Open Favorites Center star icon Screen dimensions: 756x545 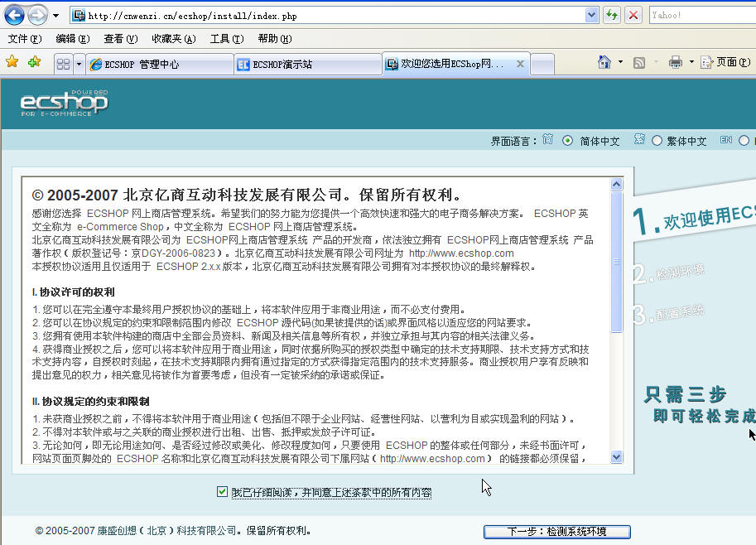12,62
